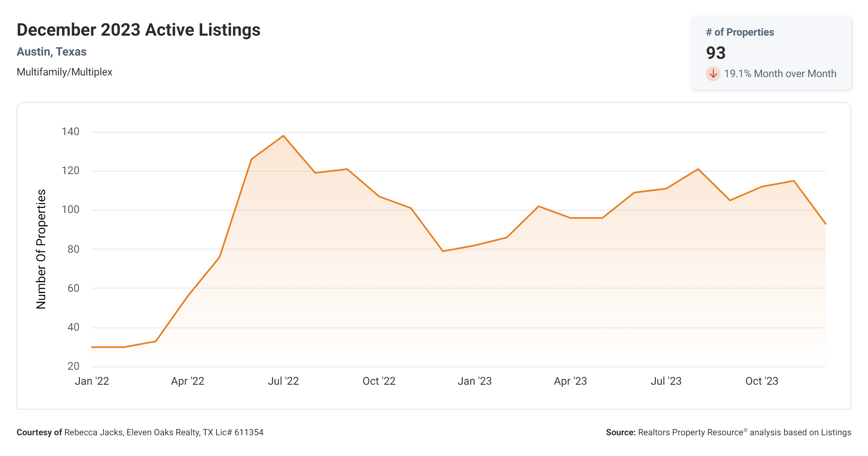Click the Austin, Texas subtitle
This screenshot has height=456, width=868.
tap(51, 52)
